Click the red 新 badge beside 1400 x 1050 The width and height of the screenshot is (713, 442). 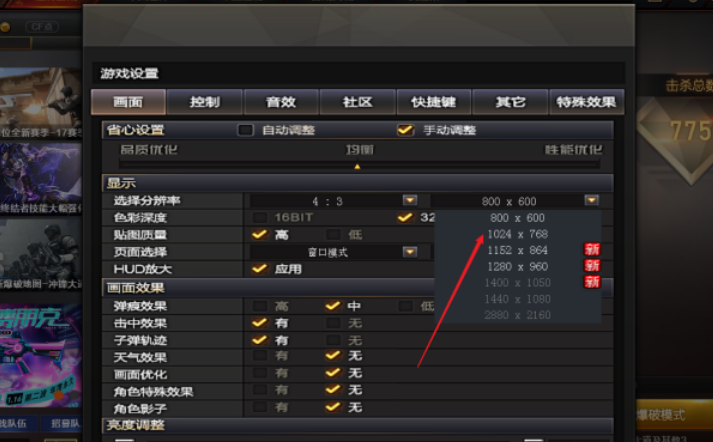(x=592, y=282)
